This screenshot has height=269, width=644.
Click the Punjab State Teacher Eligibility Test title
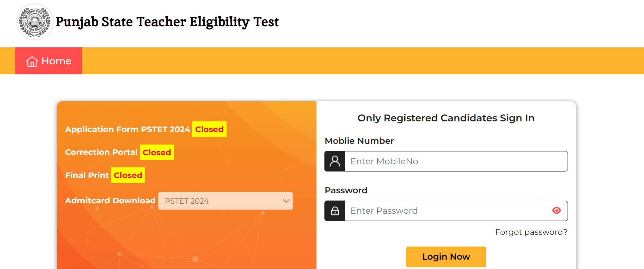point(167,22)
